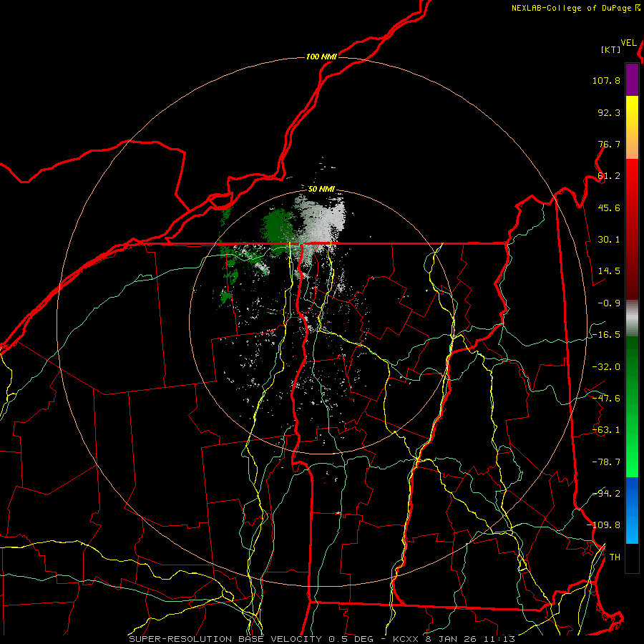Select the -32.0 scale value

(606, 367)
